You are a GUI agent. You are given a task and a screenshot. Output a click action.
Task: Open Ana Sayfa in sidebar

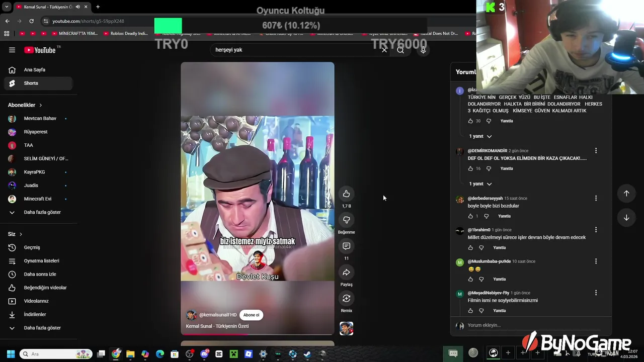pos(38,70)
